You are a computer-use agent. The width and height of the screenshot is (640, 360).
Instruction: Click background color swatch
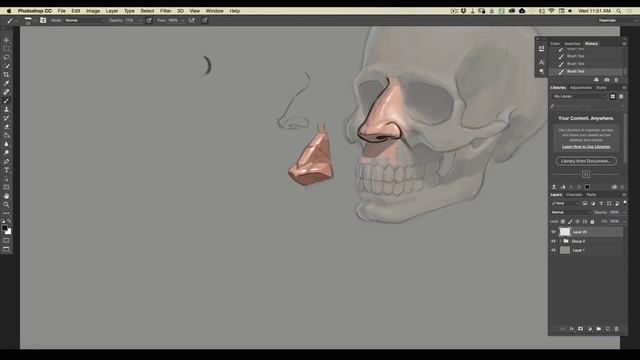click(x=9, y=232)
